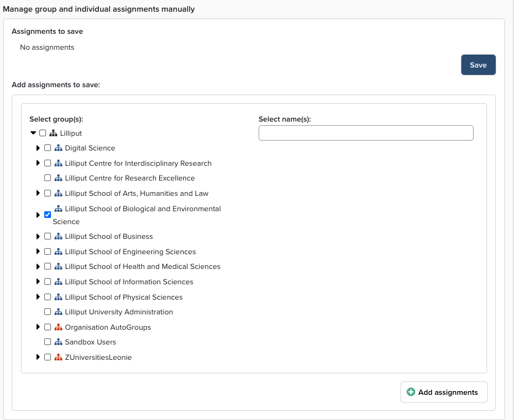Select Lilliput Centre for Interdisciplinary Research label

pyautogui.click(x=138, y=163)
